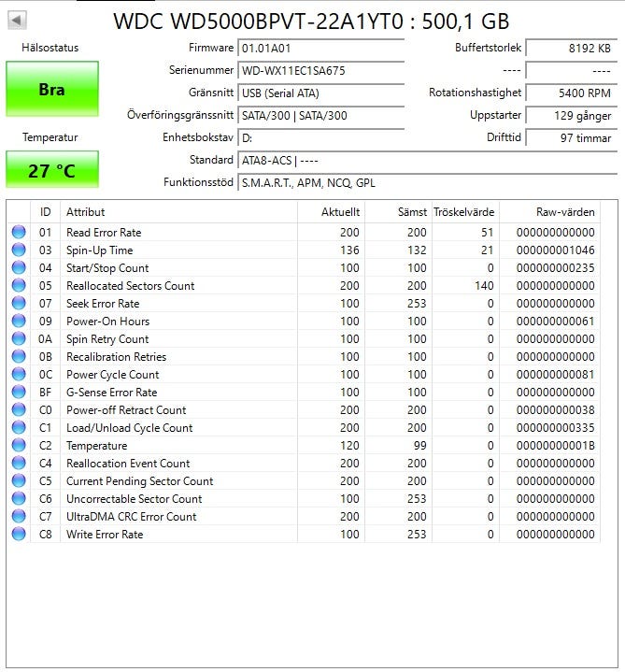This screenshot has width=625, height=672.
Task: Select the Reallocated Sectors Count attribute name
Action: 130,285
